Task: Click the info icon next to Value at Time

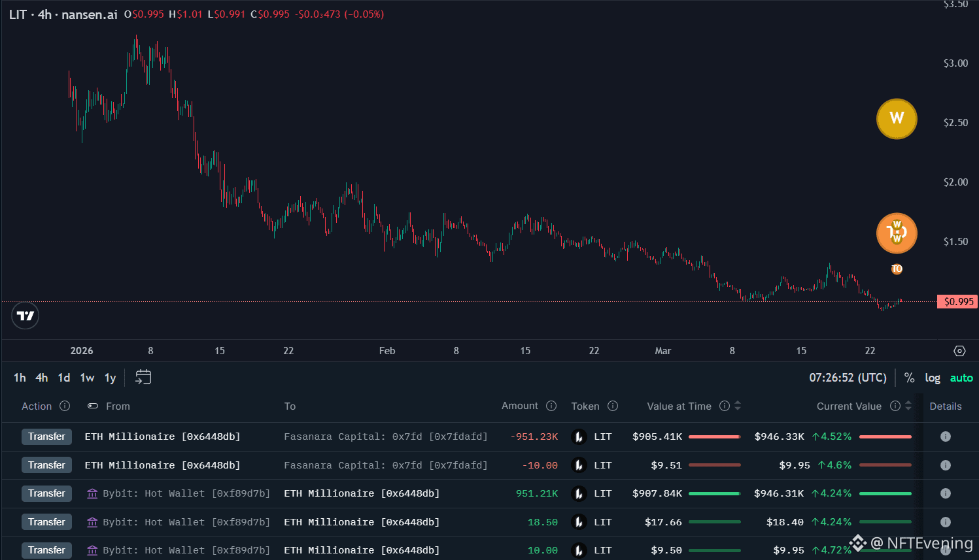Action: [x=725, y=406]
